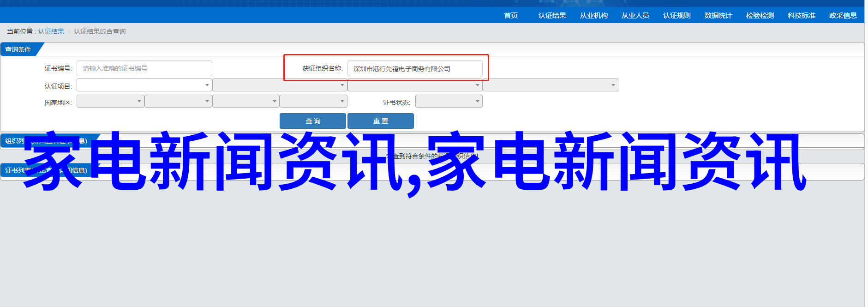
Task: Go to 认证结果 in top navigation
Action: tap(552, 16)
